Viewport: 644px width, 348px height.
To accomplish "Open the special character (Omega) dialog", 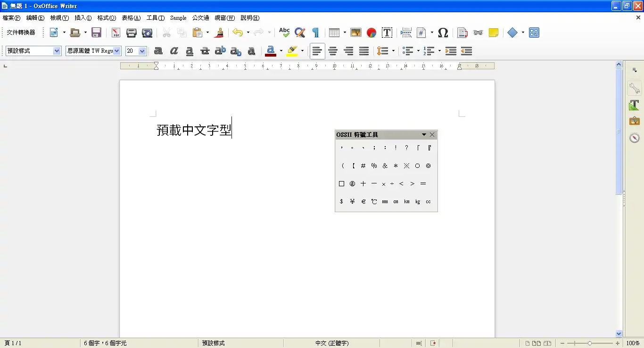I will [443, 33].
